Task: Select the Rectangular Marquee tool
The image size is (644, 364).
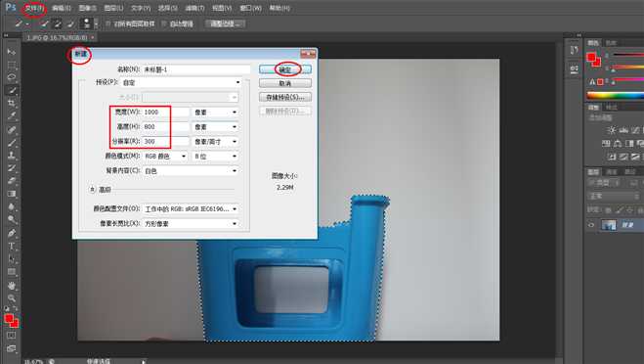Action: click(12, 65)
